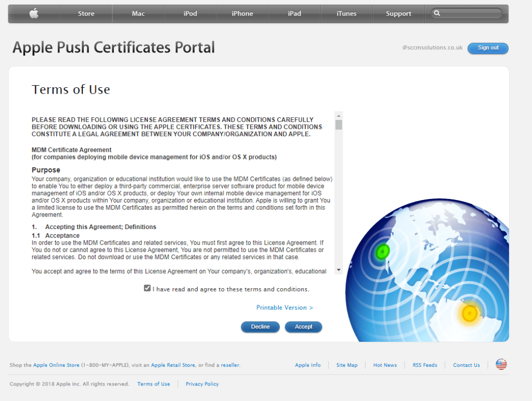
Task: Click the search magnifier icon
Action: point(437,14)
